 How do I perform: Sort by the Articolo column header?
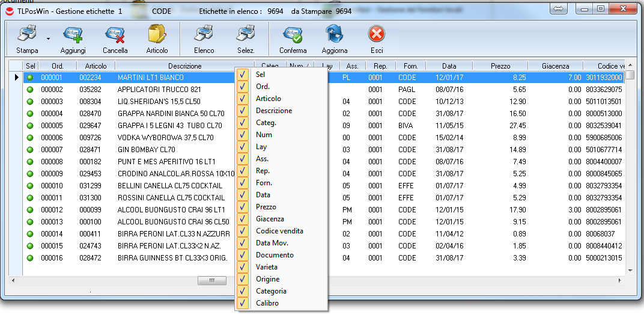point(96,66)
